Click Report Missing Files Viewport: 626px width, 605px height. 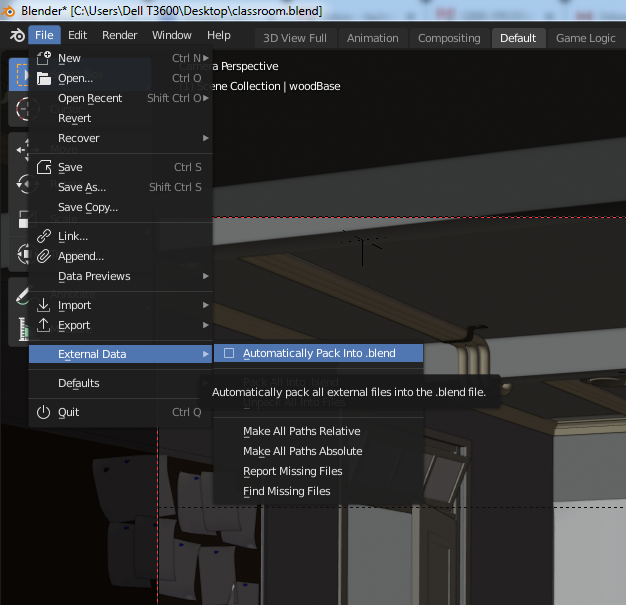[x=318, y=471]
